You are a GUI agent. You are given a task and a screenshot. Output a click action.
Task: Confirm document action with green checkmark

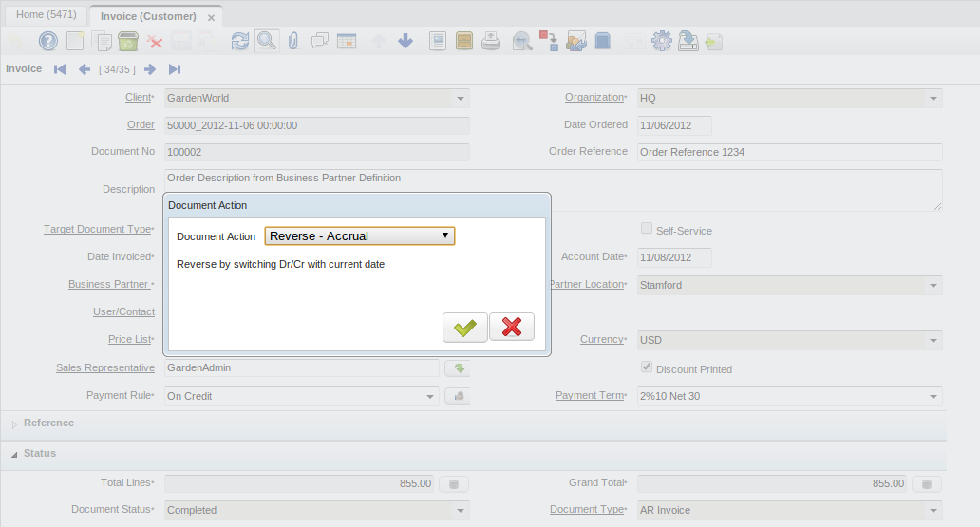[464, 328]
